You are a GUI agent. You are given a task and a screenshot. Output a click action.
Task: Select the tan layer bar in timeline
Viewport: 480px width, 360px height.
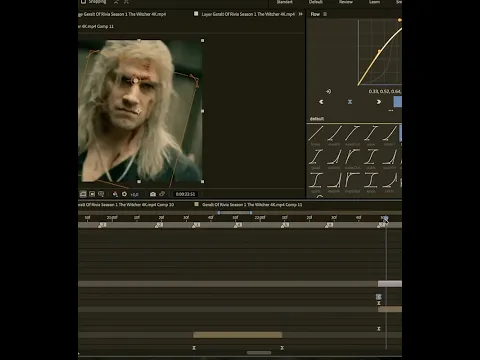(x=238, y=335)
